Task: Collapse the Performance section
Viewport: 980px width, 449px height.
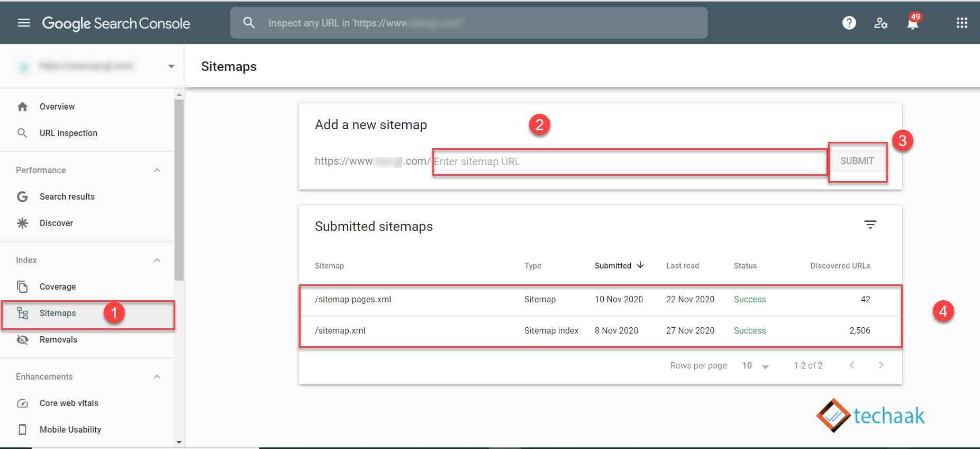Action: (157, 170)
